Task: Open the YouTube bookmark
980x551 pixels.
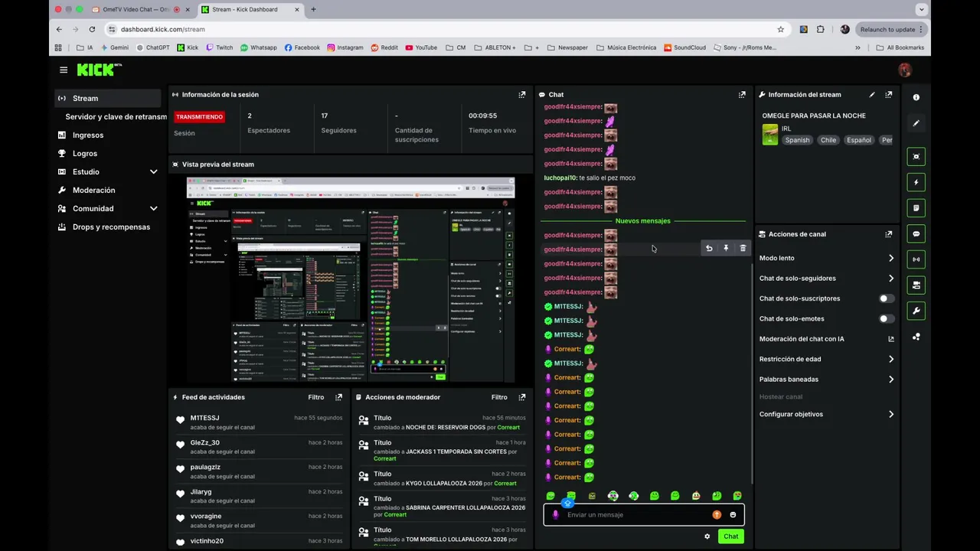Action: (420, 47)
